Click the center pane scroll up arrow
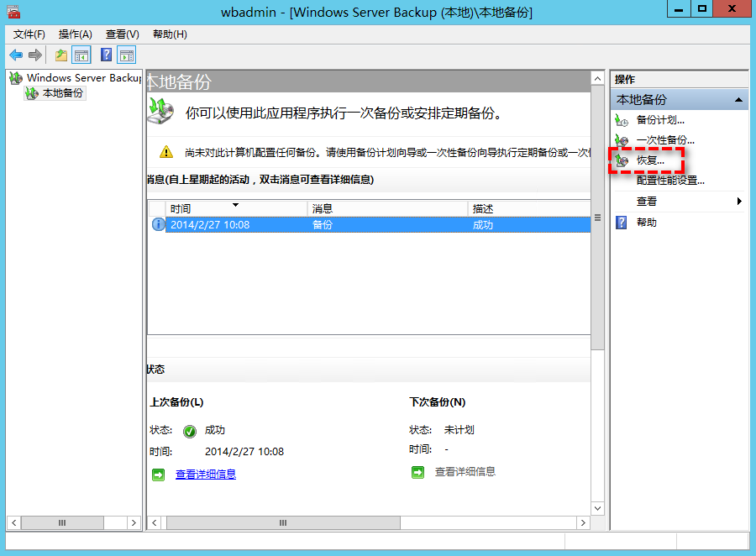This screenshot has height=556, width=756. pos(597,79)
